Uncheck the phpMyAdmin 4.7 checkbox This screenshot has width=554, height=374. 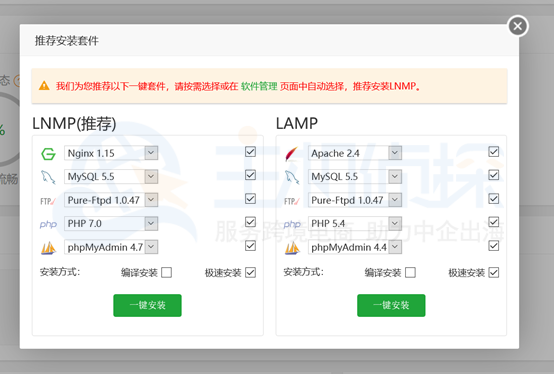250,246
